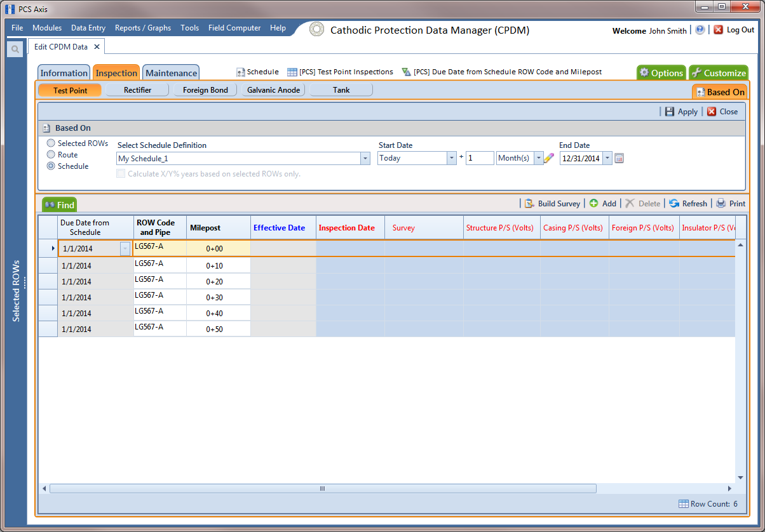Select the Selected ROWs radio button
Image resolution: width=765 pixels, height=532 pixels.
(51, 143)
